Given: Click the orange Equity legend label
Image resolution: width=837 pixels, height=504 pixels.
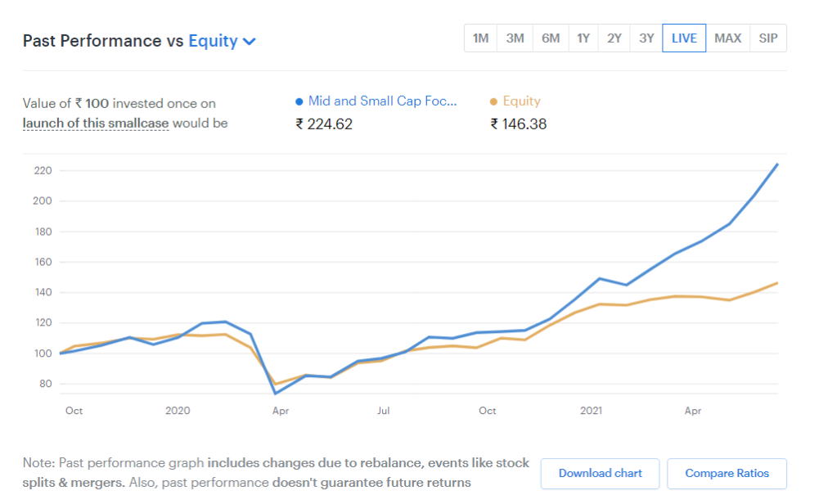Looking at the screenshot, I should (x=521, y=101).
